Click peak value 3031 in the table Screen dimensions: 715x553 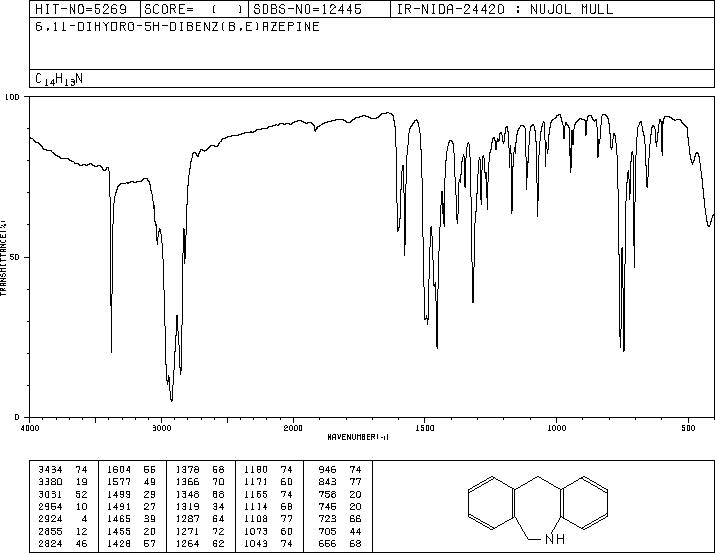[51, 494]
